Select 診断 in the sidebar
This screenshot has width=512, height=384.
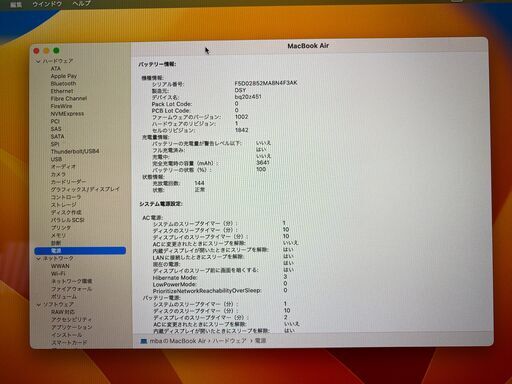[x=56, y=243]
